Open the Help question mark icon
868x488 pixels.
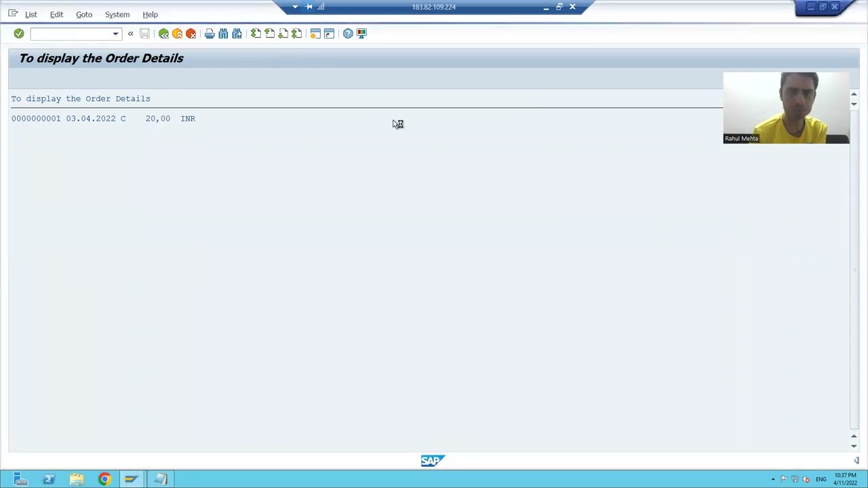pyautogui.click(x=348, y=33)
